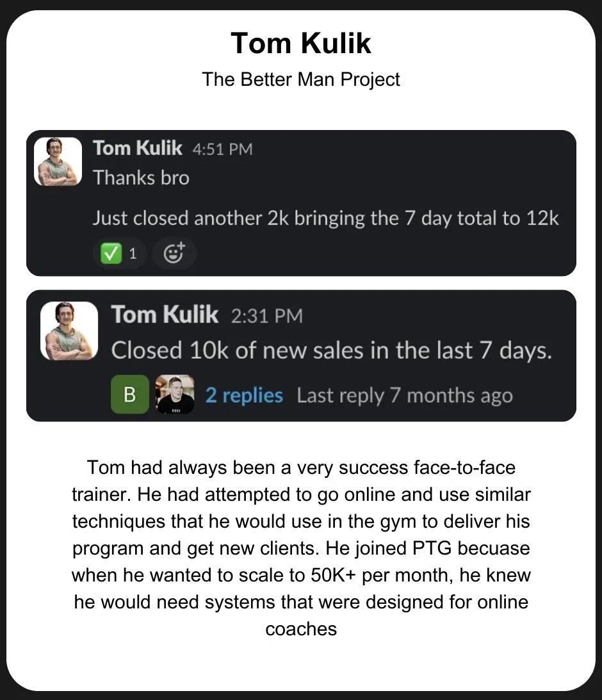Screen dimensions: 602x700
Task: Open Tom Kulik's avatar on 4:51 PM message
Action: tap(58, 161)
